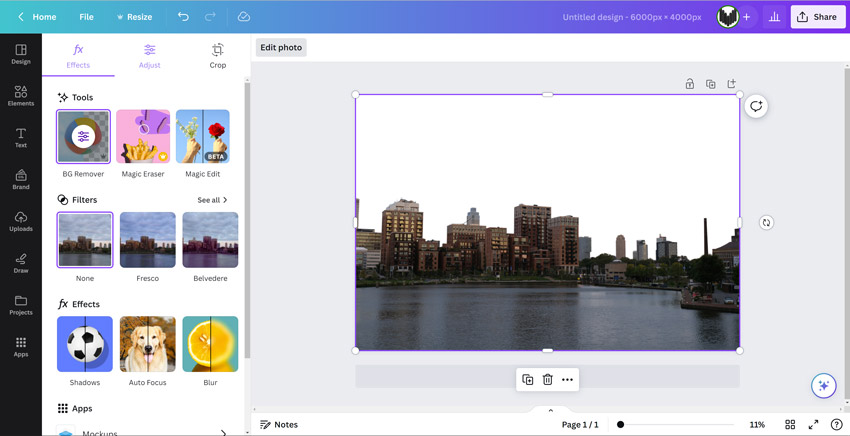Open the Notes panel

(279, 425)
